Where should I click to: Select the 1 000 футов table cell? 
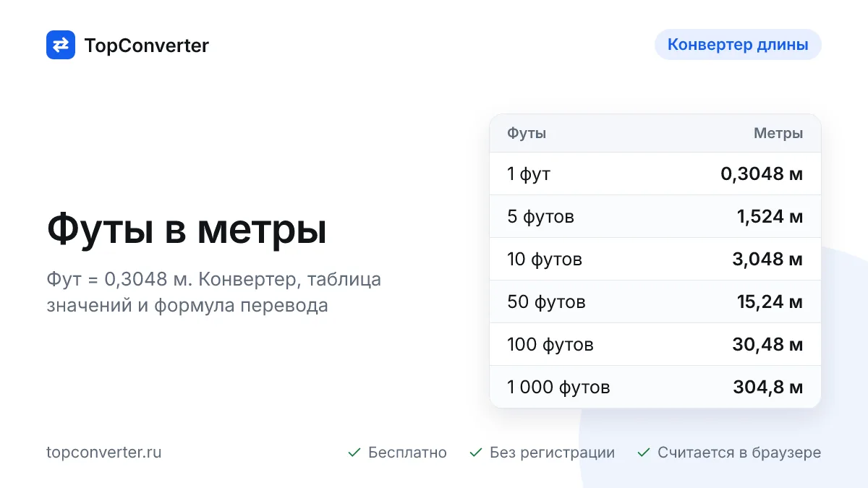pyautogui.click(x=558, y=387)
